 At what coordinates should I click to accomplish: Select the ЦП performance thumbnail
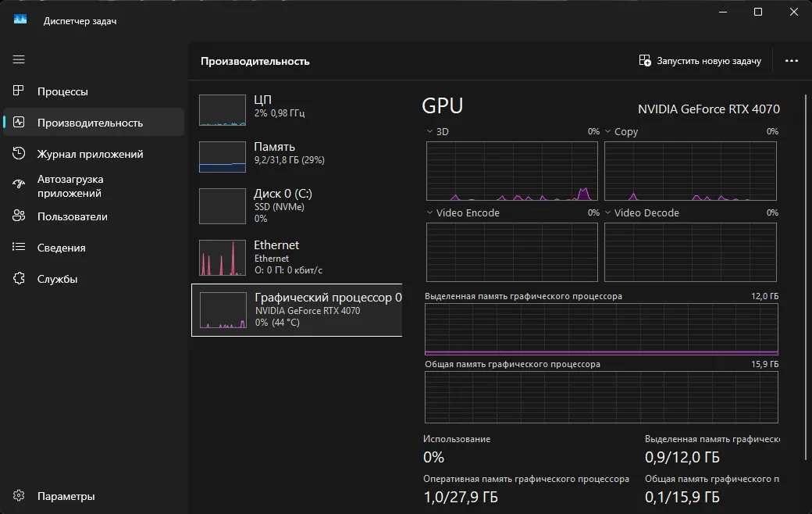[223, 110]
